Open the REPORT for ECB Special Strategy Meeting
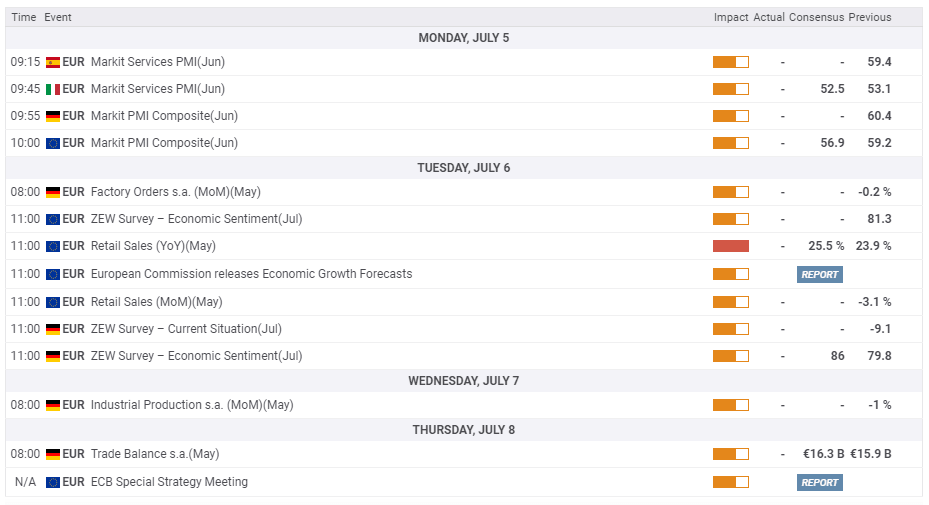The image size is (929, 505). click(x=819, y=482)
